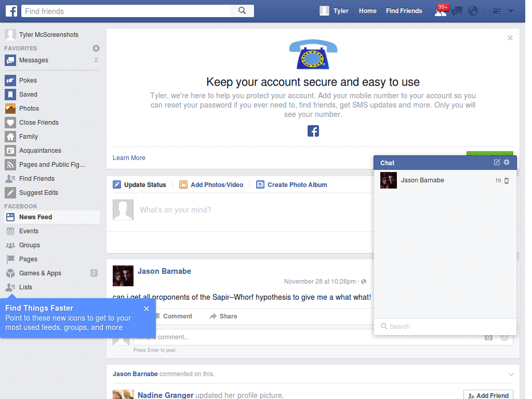Open Pages and Public Figures feed

point(52,165)
